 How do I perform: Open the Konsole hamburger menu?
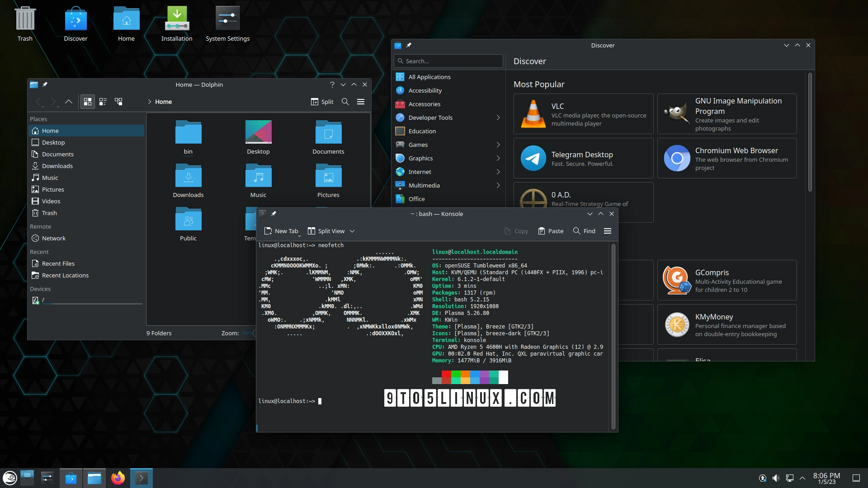(x=608, y=230)
